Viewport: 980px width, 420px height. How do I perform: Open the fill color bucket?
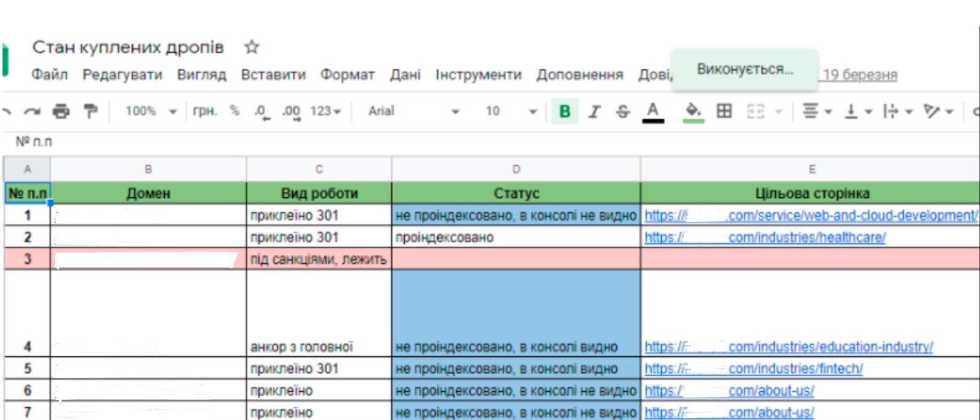[x=693, y=111]
